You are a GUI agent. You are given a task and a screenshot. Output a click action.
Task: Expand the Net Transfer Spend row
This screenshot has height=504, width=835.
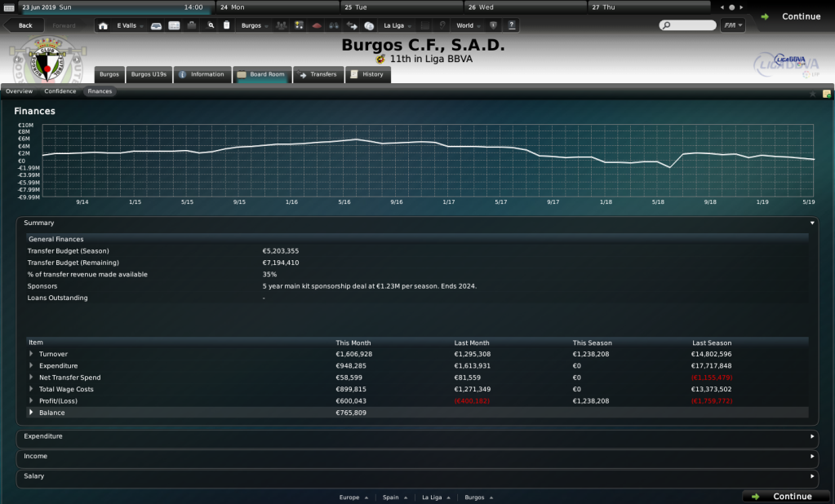coord(31,378)
